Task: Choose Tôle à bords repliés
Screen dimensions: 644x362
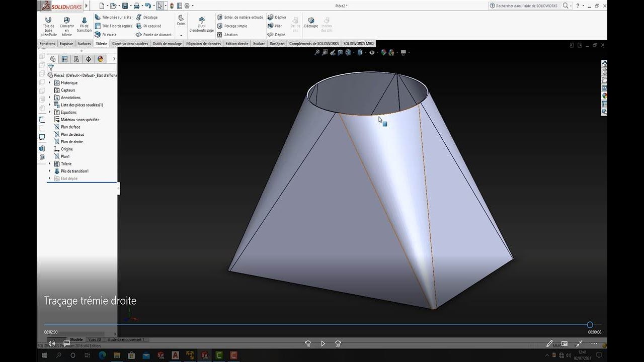Action: pos(114,26)
